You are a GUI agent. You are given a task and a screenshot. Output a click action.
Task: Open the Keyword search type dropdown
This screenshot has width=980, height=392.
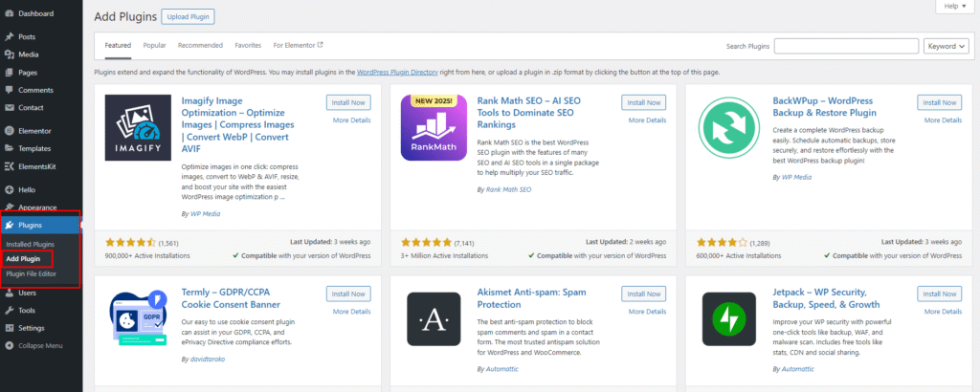coord(947,46)
